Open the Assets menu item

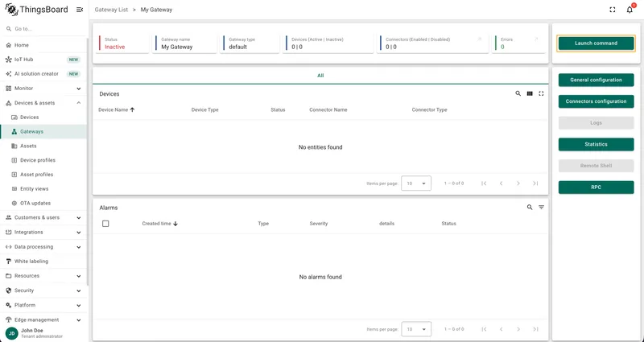point(43,146)
